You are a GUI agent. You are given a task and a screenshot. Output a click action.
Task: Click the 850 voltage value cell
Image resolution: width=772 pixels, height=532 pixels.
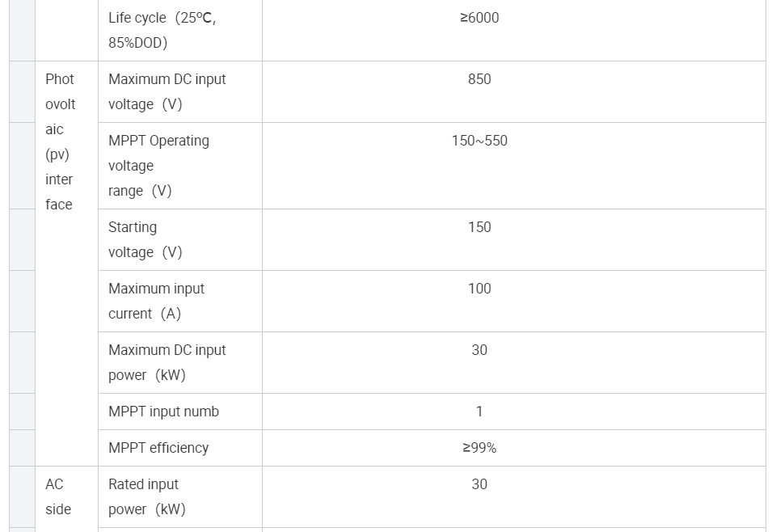pyautogui.click(x=479, y=79)
